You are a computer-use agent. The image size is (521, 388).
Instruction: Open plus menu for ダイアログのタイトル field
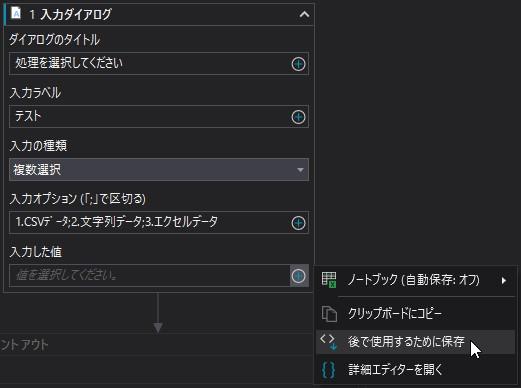tap(298, 64)
